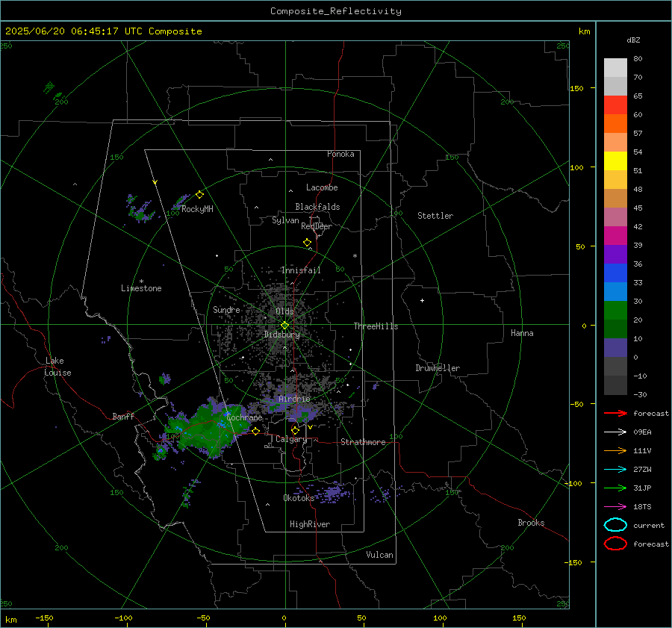Click the yellow diamond marker above Calgary
Screen dimensions: 672x628
click(x=295, y=430)
